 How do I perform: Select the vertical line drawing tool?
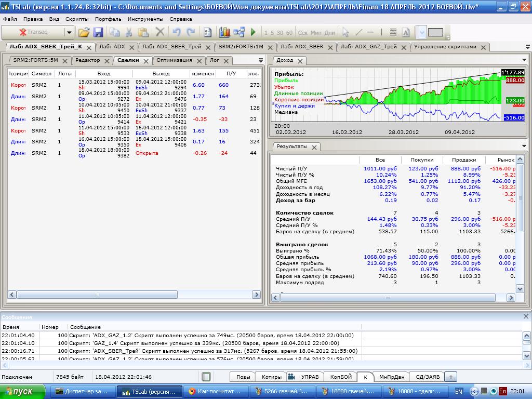click(x=381, y=33)
